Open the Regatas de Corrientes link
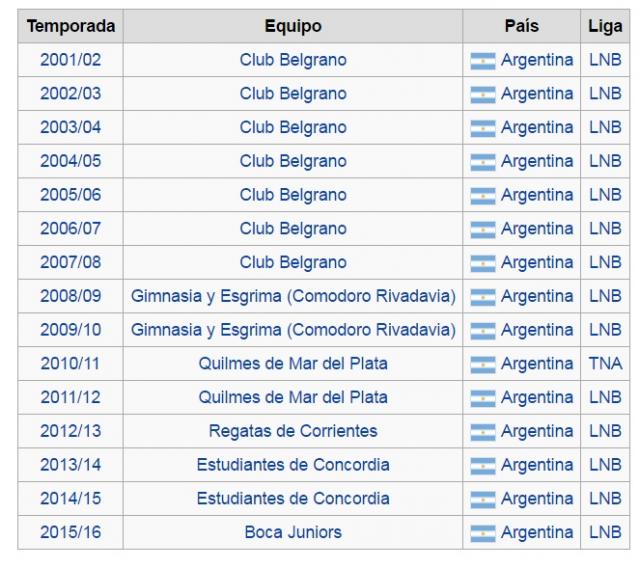Viewport: 640px width, 568px height. tap(293, 432)
